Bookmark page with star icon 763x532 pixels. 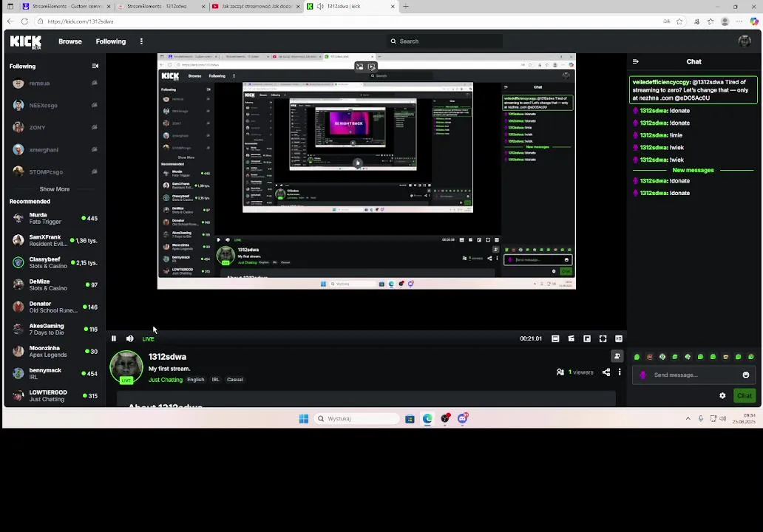pyautogui.click(x=679, y=21)
